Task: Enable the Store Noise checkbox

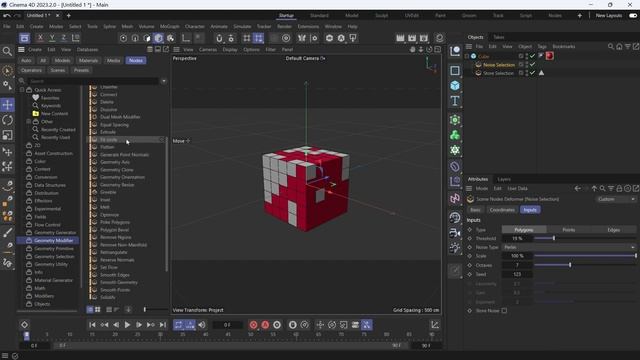Action: [x=504, y=311]
